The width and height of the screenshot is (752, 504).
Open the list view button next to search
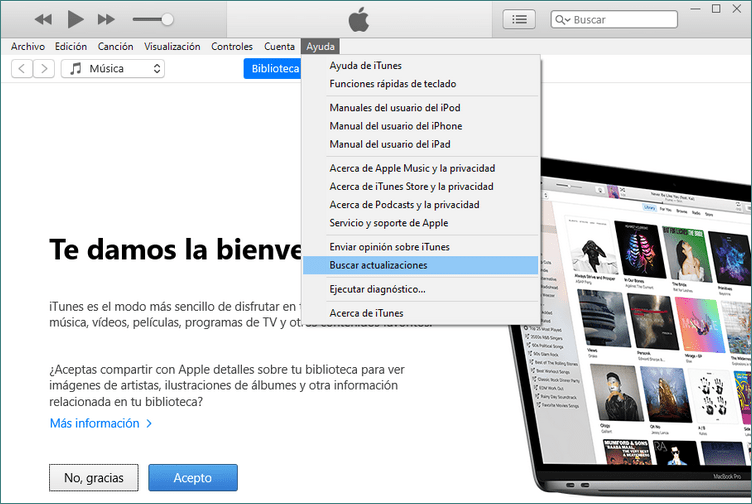point(519,20)
